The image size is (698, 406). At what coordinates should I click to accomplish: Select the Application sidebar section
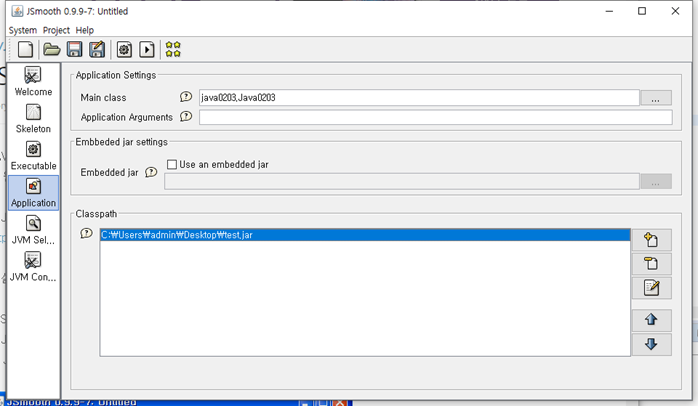(33, 193)
